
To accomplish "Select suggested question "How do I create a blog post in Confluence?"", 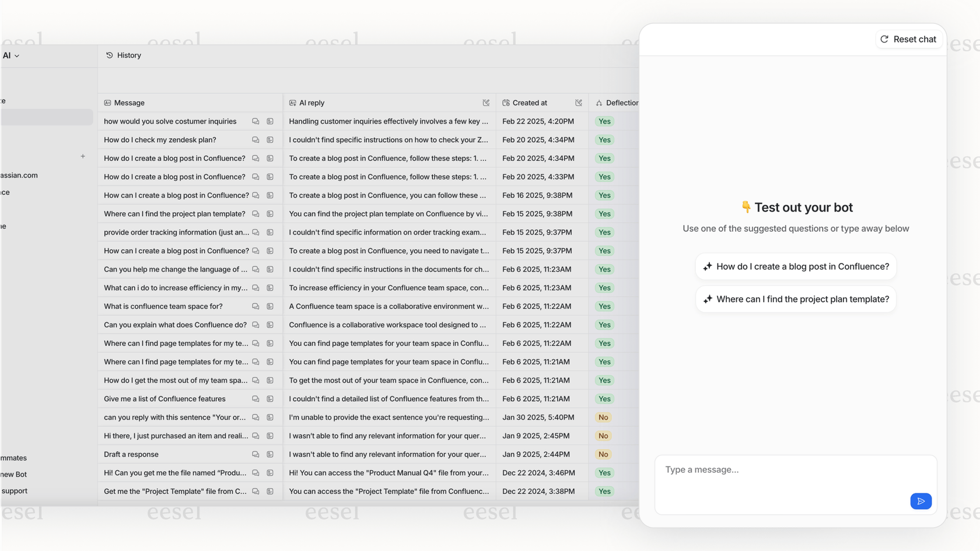I will (796, 266).
